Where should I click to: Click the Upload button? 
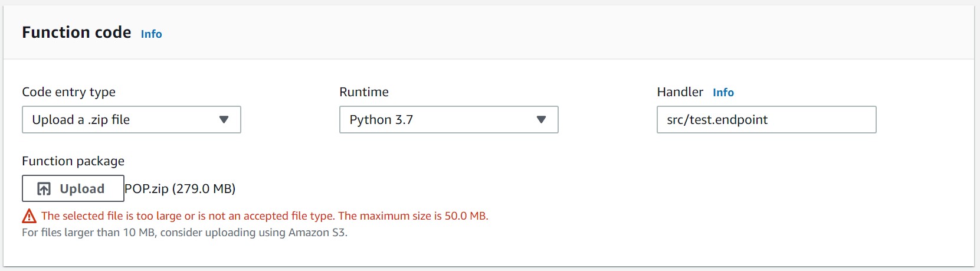[73, 188]
